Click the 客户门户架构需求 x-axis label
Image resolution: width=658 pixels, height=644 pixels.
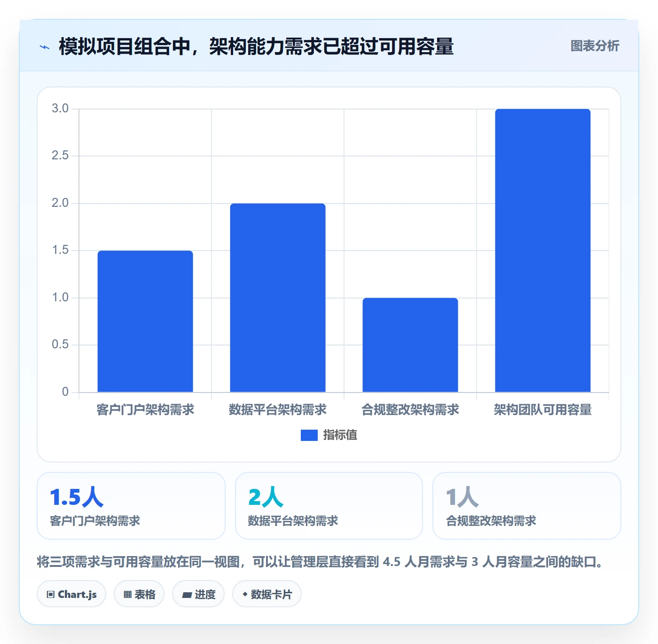pyautogui.click(x=145, y=410)
